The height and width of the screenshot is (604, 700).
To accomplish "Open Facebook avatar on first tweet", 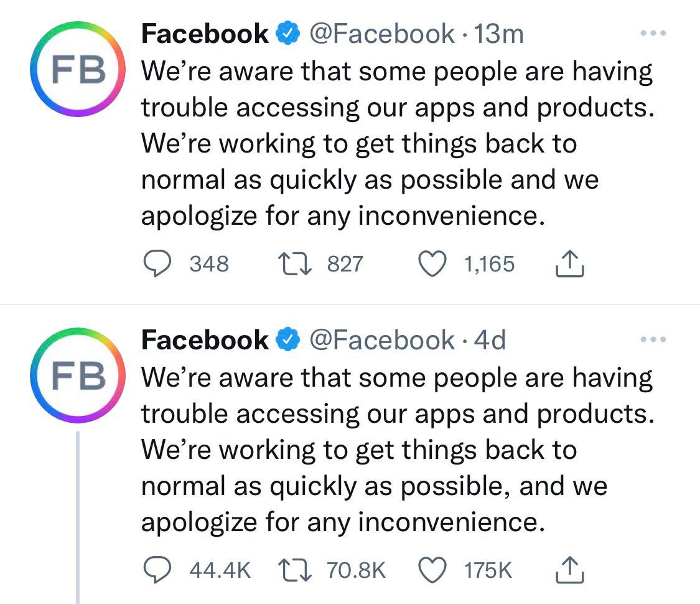I will 78,68.
